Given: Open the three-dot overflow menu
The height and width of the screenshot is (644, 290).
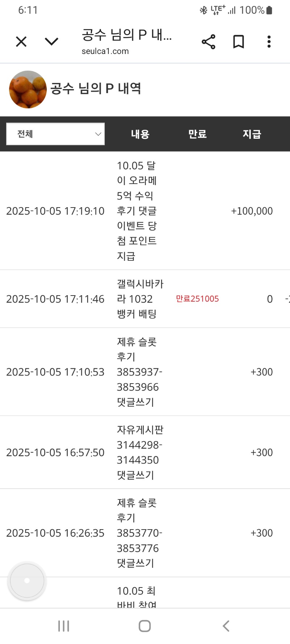Looking at the screenshot, I should click(269, 42).
